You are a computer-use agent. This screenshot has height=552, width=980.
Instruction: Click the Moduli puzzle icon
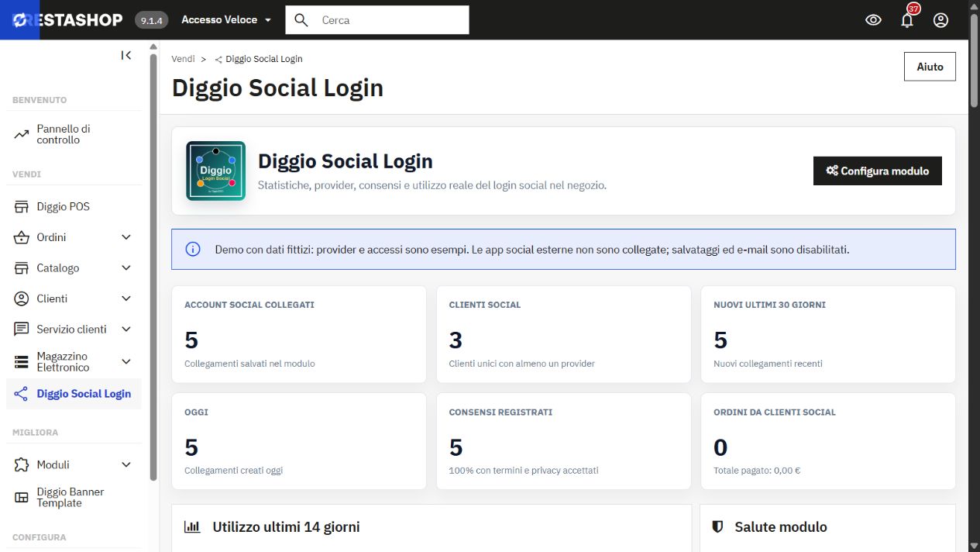22,465
